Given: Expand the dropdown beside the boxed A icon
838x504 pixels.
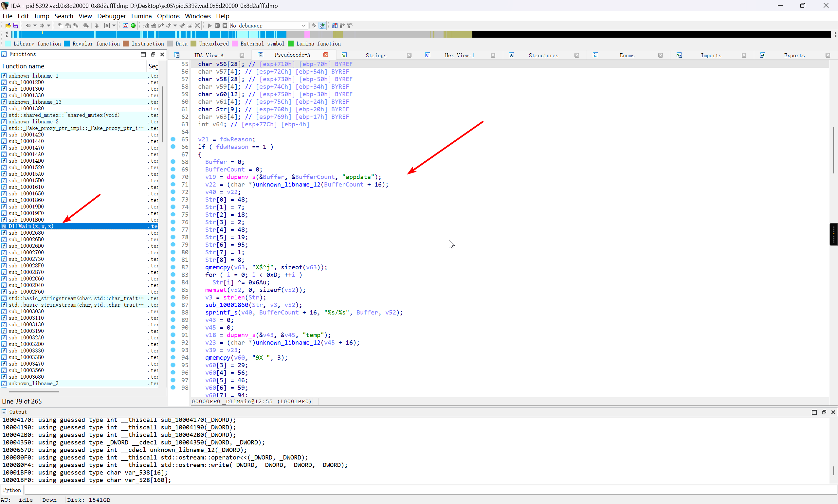Looking at the screenshot, I should pyautogui.click(x=114, y=26).
